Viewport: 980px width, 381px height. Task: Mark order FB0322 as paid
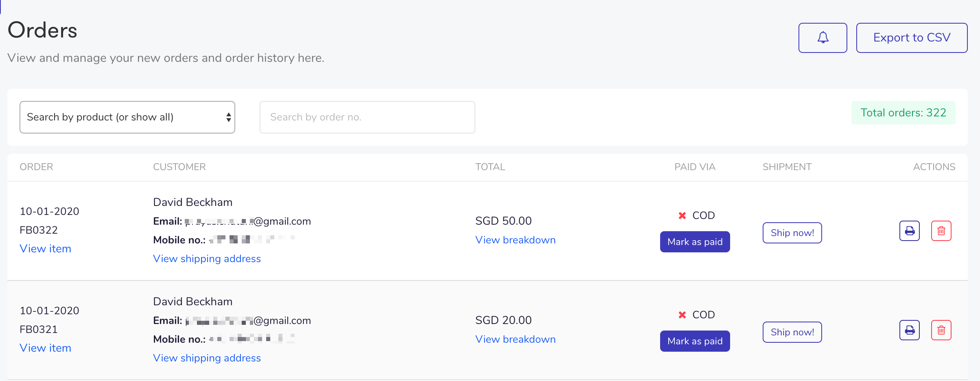tap(695, 242)
